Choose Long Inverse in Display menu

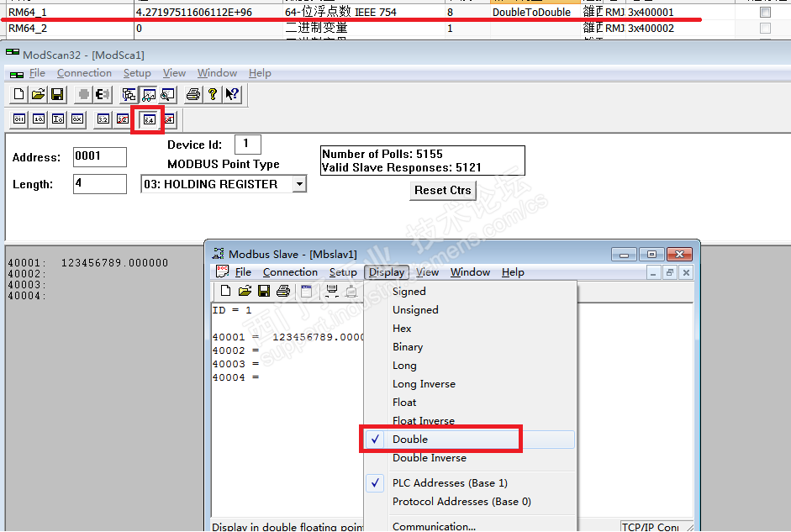469,384
